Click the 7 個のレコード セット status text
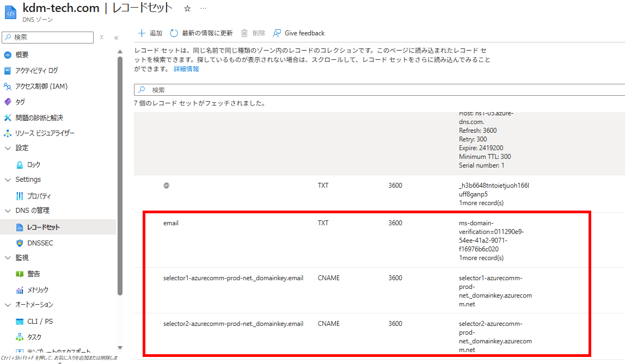The image size is (625, 364). pos(200,103)
